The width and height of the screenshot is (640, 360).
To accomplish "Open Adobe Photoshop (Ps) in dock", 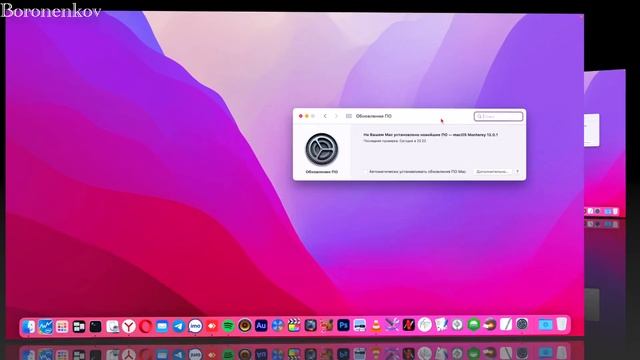I will tap(343, 325).
